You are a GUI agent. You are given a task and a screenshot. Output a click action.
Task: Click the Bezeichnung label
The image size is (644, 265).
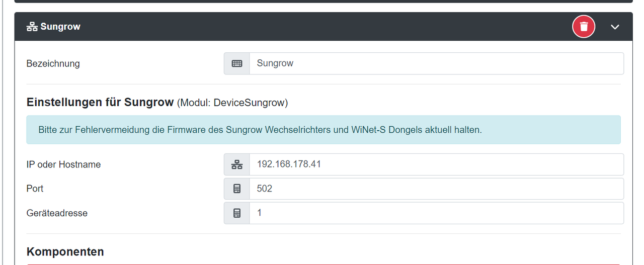coord(53,63)
